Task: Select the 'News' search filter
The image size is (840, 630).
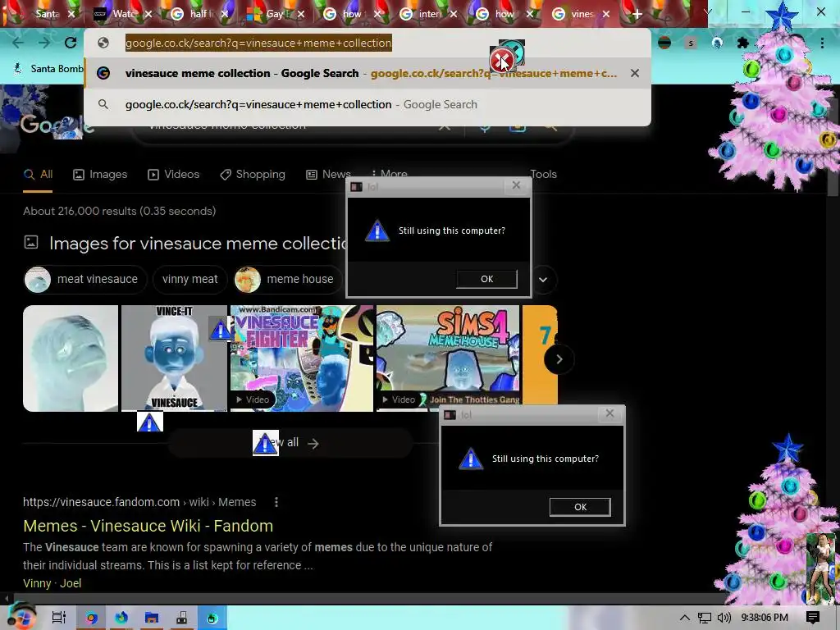Action: click(328, 174)
